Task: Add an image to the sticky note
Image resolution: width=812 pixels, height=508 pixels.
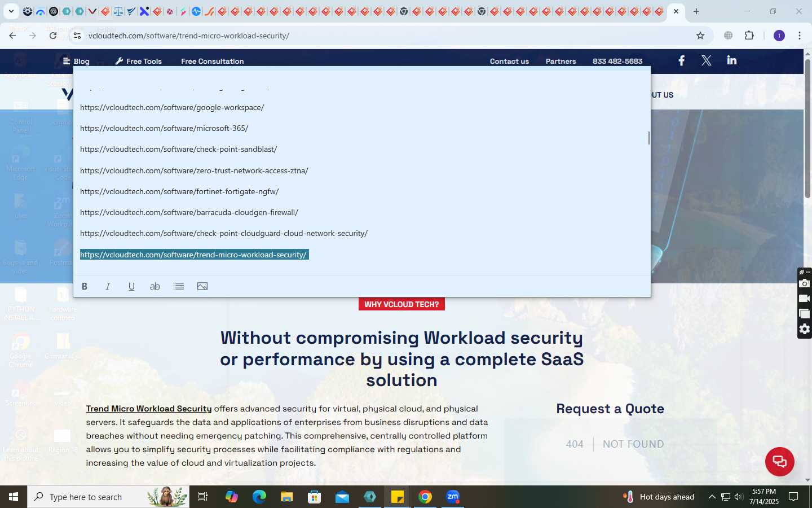Action: coord(202,286)
